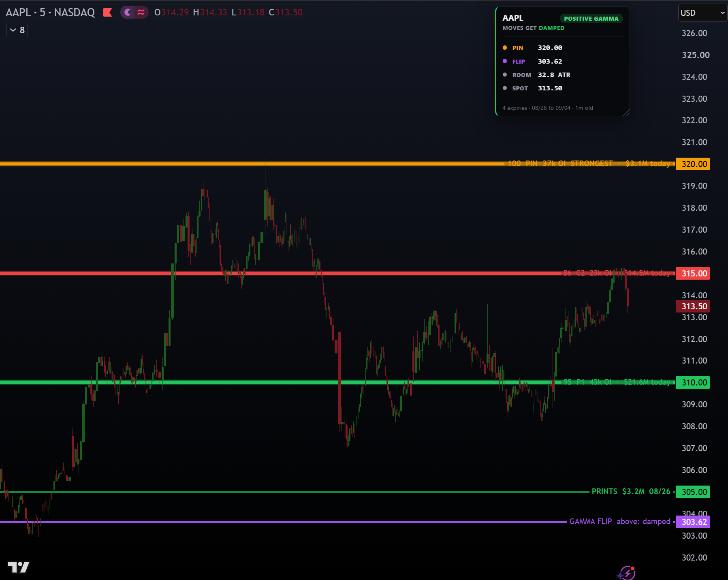Viewport: 728px width, 580px height.
Task: Click the AAPL title in gamma panel
Action: pyautogui.click(x=513, y=18)
